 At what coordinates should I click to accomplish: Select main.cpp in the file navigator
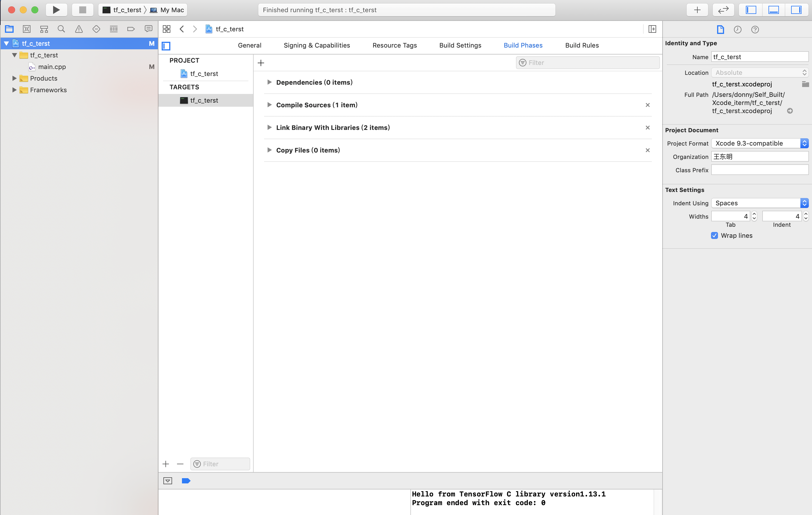52,67
